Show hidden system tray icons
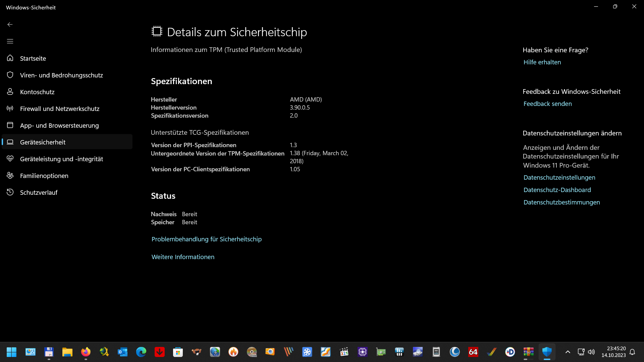This screenshot has width=644, height=362. tap(568, 352)
